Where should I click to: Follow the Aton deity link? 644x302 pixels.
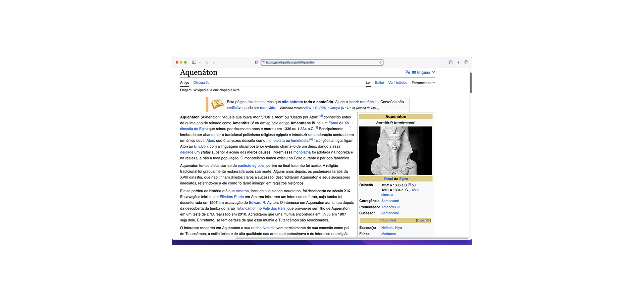(x=210, y=141)
